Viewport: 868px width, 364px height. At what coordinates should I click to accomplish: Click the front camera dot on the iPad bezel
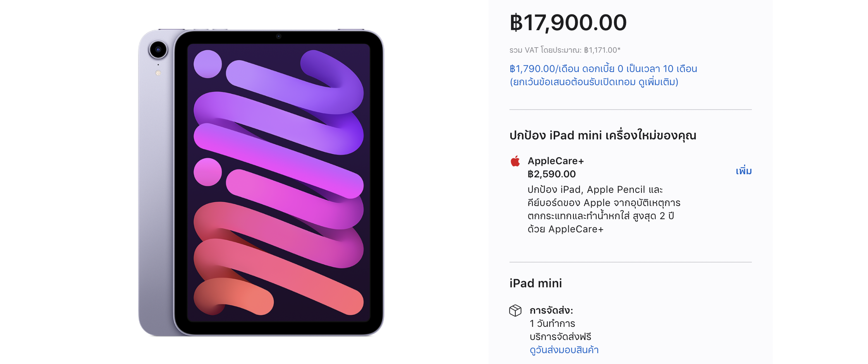click(278, 36)
